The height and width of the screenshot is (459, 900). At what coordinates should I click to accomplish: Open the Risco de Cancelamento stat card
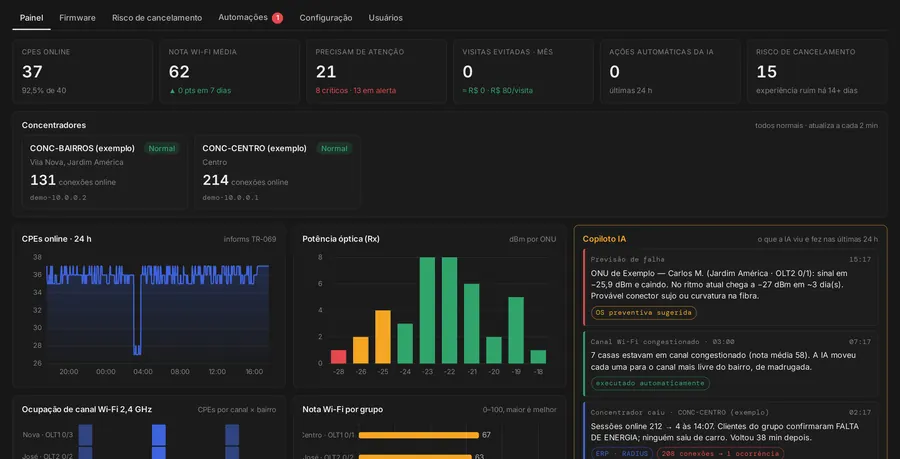pyautogui.click(x=817, y=71)
